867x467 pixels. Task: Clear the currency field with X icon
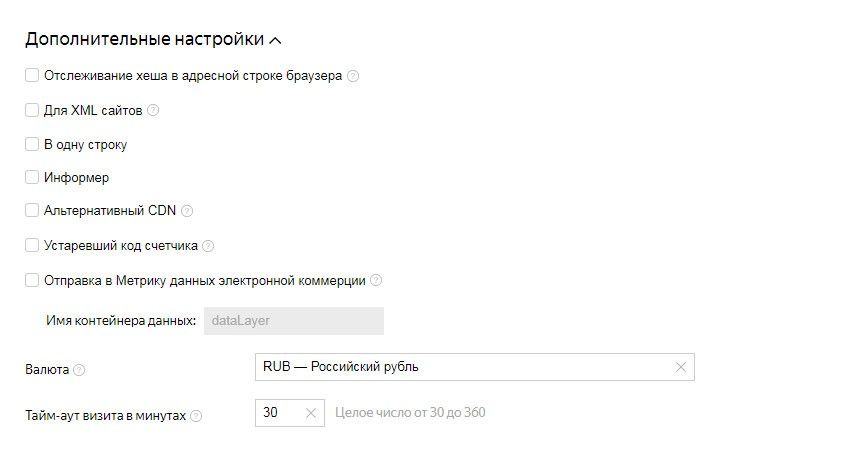coord(681,367)
